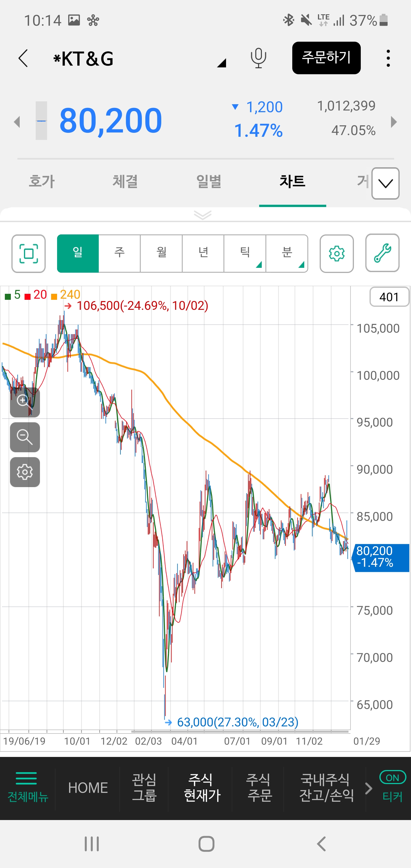Open the 틱 tick interval dropdown
Image resolution: width=411 pixels, height=868 pixels.
[x=245, y=253]
